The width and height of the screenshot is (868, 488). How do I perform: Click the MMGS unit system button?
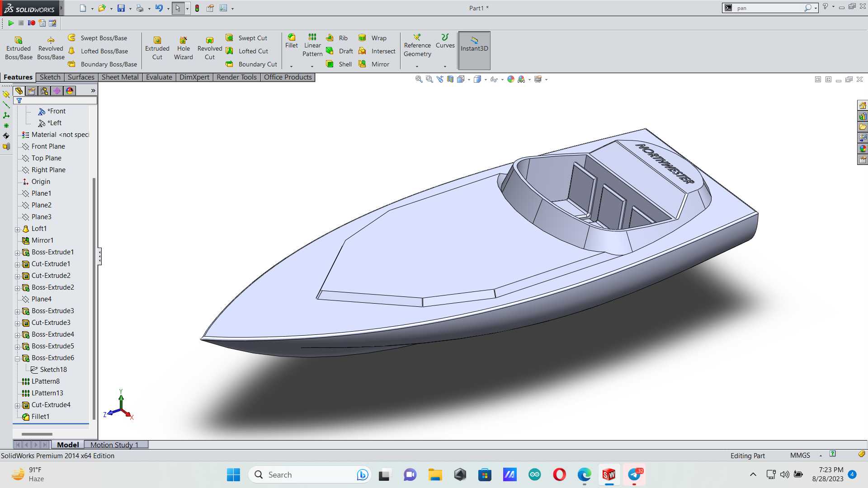click(800, 455)
